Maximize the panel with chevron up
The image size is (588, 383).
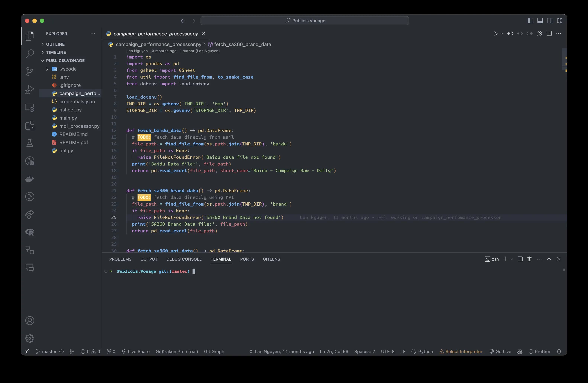pyautogui.click(x=549, y=259)
